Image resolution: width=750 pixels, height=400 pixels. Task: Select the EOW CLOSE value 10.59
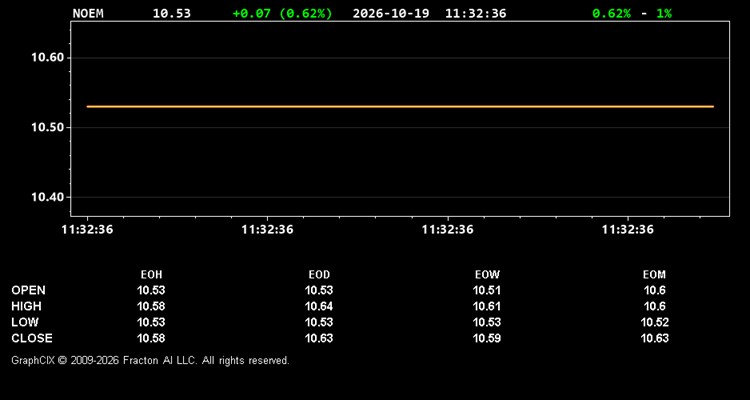[x=487, y=338]
